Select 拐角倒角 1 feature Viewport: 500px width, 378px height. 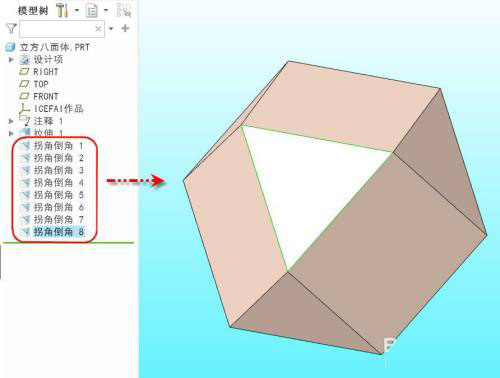click(58, 146)
